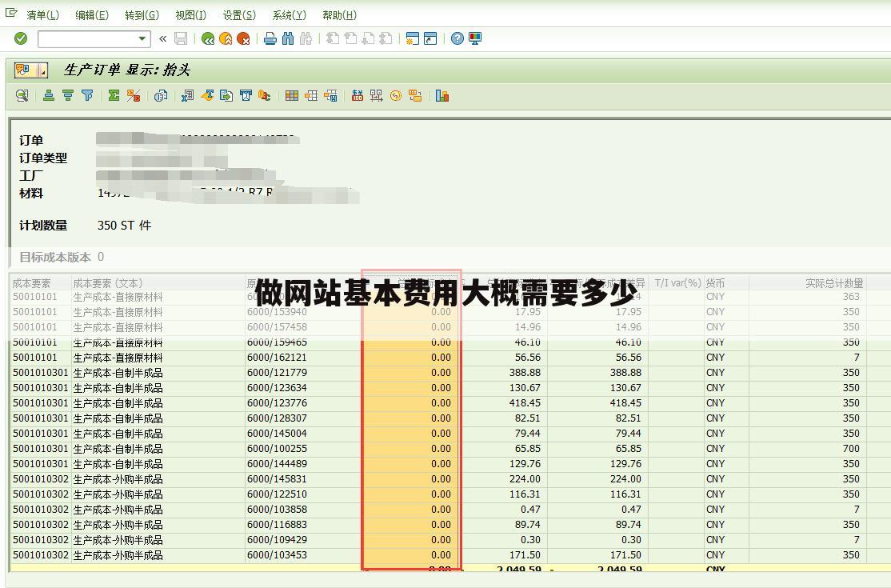The width and height of the screenshot is (891, 588).
Task: Sort the cost list in ascending order
Action: (x=49, y=96)
